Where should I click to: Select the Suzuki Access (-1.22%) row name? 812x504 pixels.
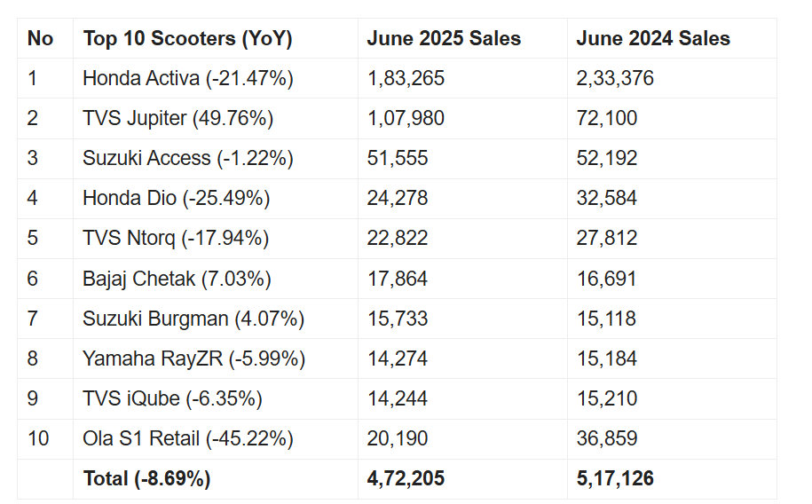click(187, 158)
